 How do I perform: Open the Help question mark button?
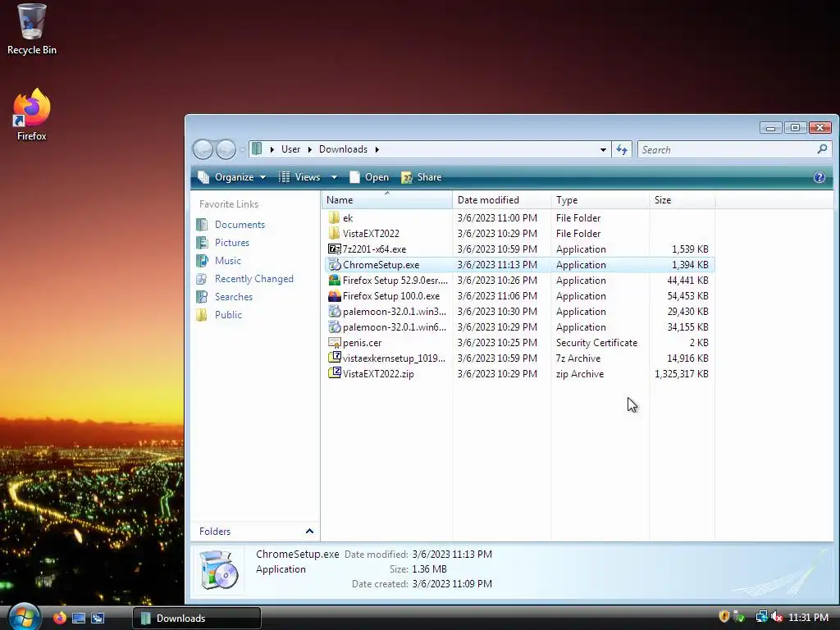[x=819, y=177]
